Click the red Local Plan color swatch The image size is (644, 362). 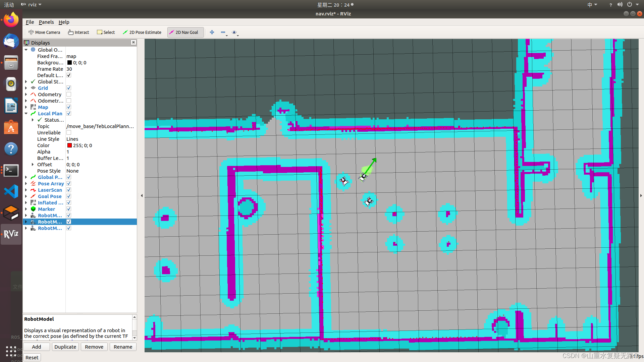pyautogui.click(x=69, y=145)
